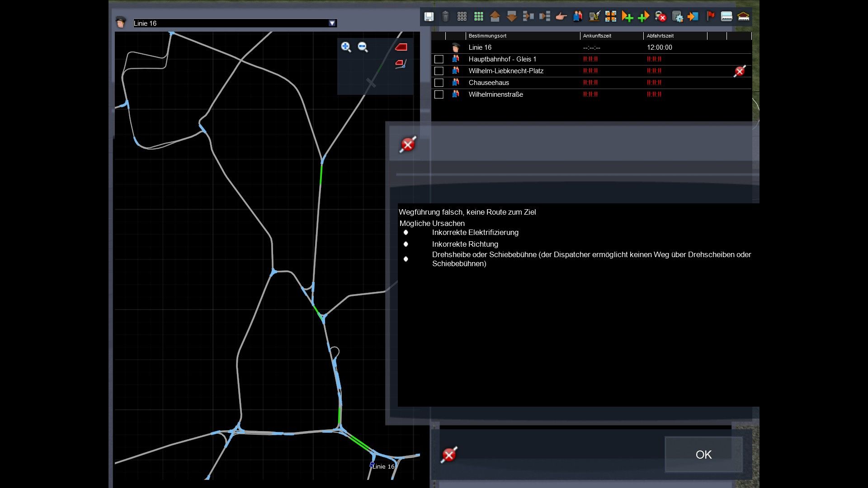Image resolution: width=868 pixels, height=488 pixels.
Task: Click the Linie 16 selection field
Action: [x=231, y=23]
